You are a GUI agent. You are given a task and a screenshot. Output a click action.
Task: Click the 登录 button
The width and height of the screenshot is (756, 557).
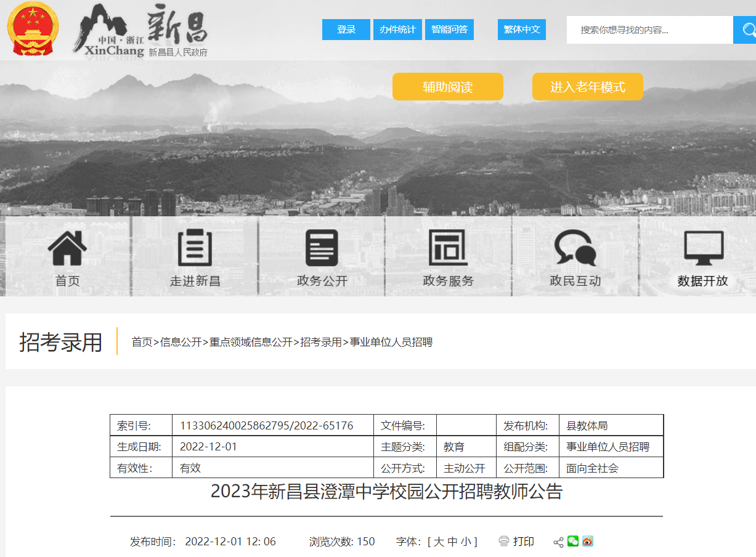pos(346,30)
